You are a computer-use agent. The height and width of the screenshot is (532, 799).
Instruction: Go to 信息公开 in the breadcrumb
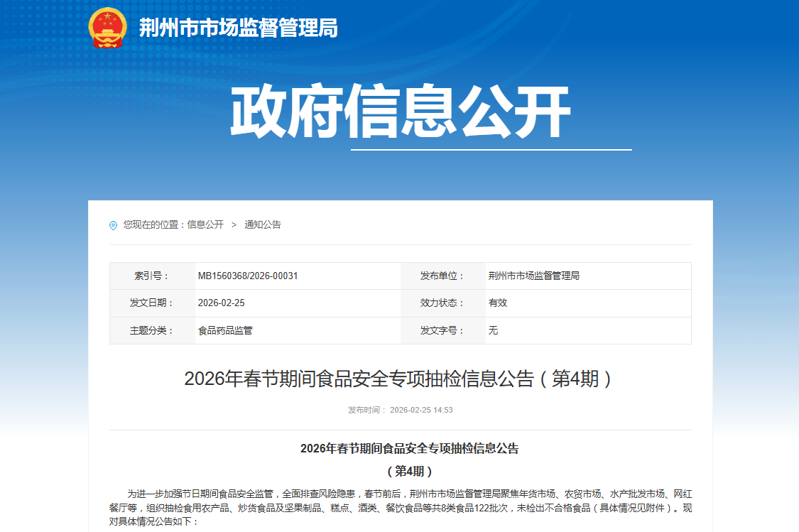click(x=205, y=224)
